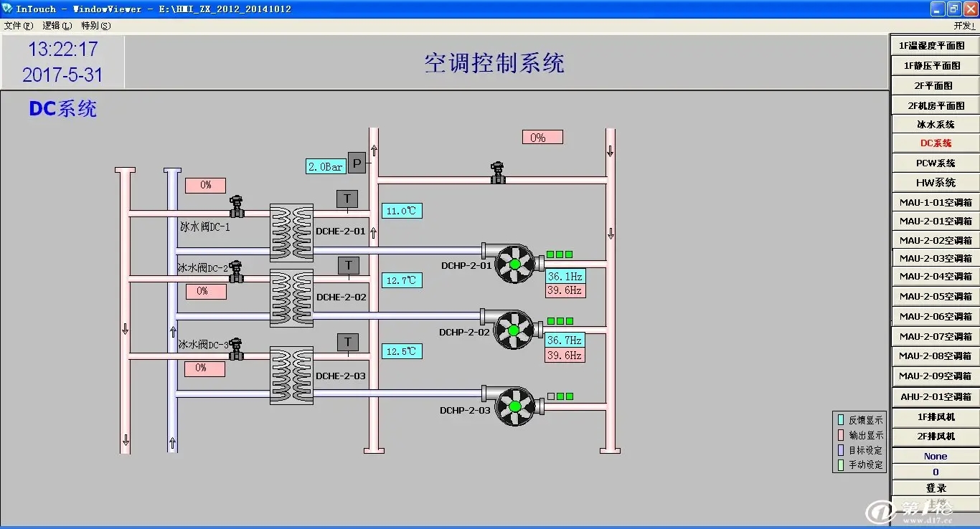Click the DCHP-2-02 pump icon
980x529 pixels.
tap(512, 330)
